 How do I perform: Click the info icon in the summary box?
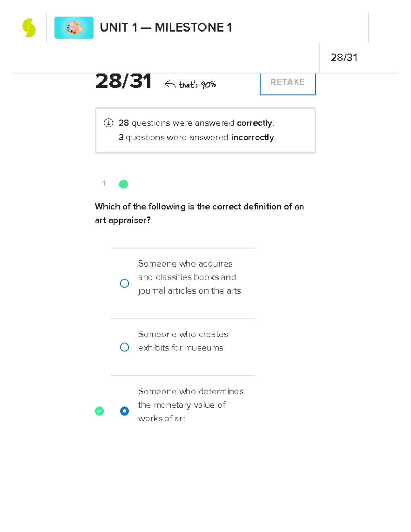click(108, 123)
